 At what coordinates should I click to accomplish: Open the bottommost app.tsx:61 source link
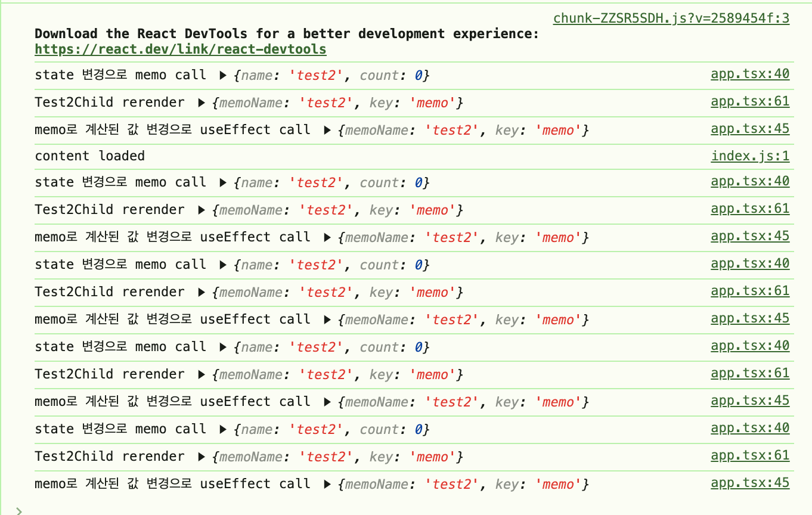click(x=750, y=456)
